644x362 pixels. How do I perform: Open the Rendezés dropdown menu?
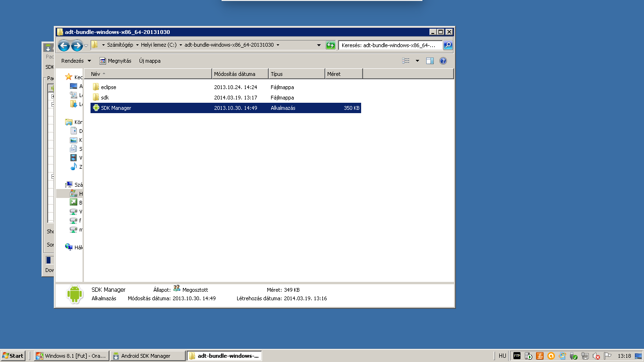click(x=76, y=61)
